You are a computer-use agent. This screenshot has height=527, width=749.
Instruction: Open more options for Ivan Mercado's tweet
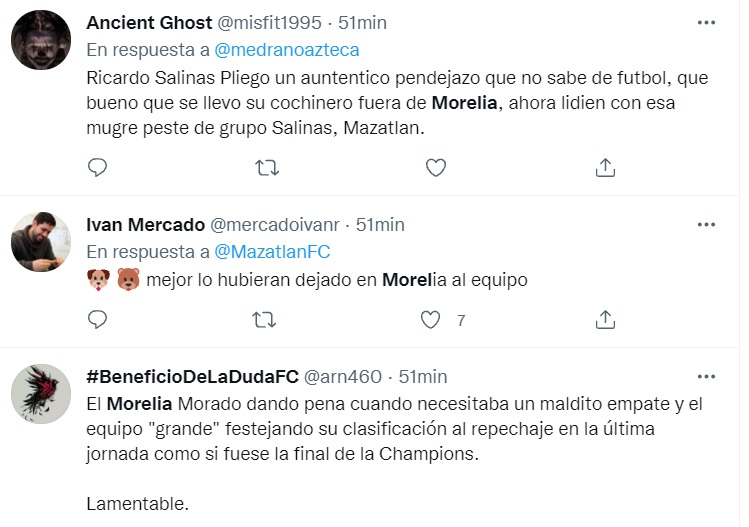coord(706,225)
